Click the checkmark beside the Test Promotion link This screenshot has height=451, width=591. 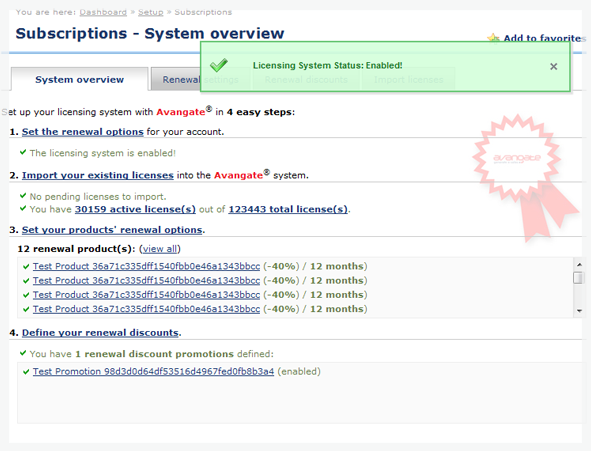pyautogui.click(x=26, y=372)
